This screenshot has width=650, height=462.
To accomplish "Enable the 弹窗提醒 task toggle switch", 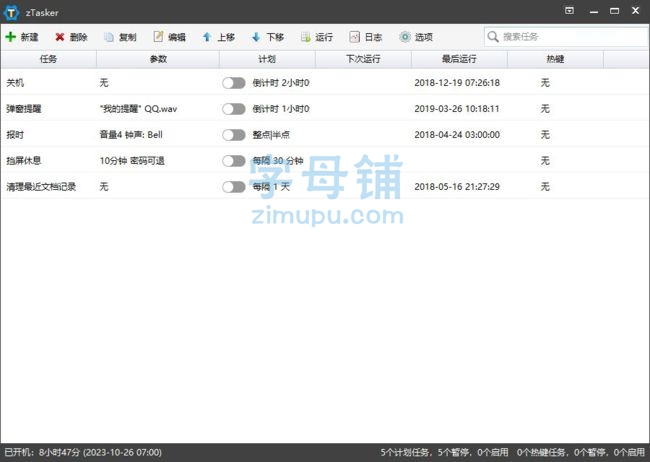I will [234, 109].
